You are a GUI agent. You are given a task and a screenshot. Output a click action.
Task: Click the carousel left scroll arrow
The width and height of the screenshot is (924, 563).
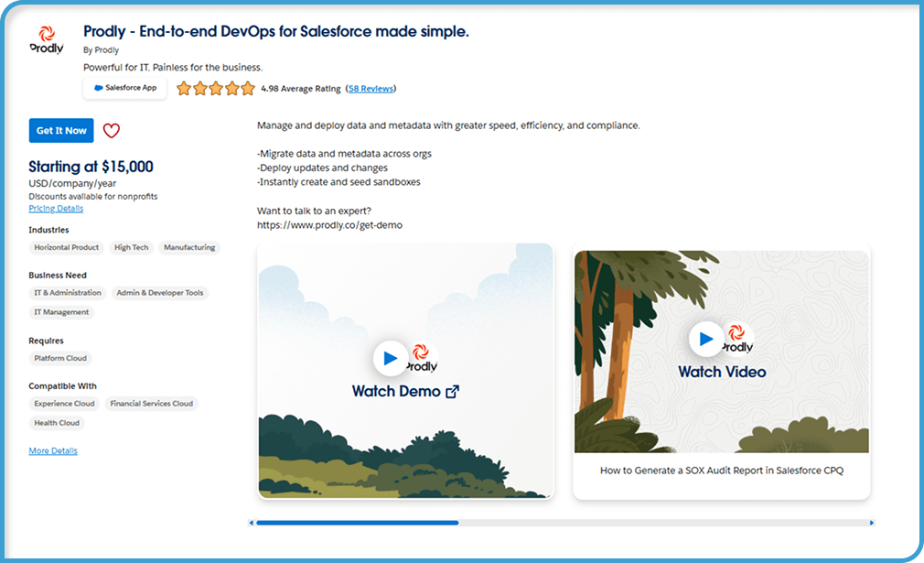point(252,523)
